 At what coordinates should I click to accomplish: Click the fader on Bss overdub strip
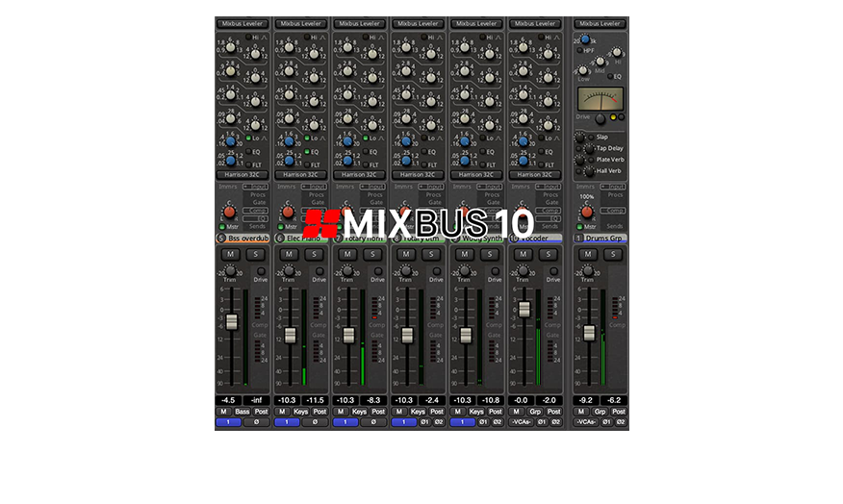(x=231, y=322)
